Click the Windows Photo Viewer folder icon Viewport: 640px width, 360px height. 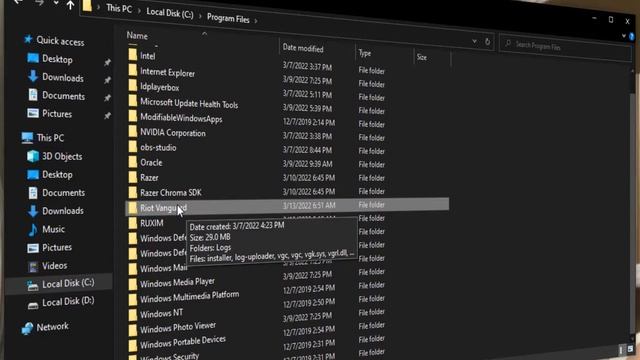[x=133, y=330]
